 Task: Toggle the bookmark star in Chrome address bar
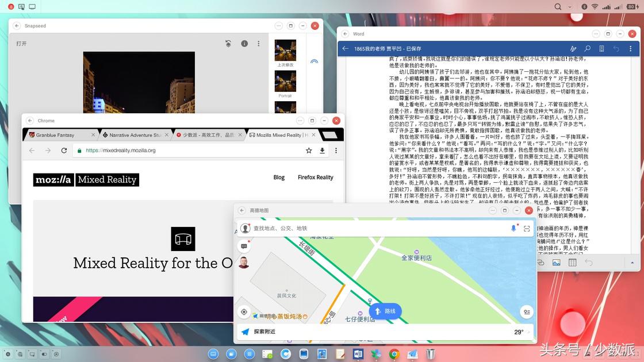coord(309,150)
